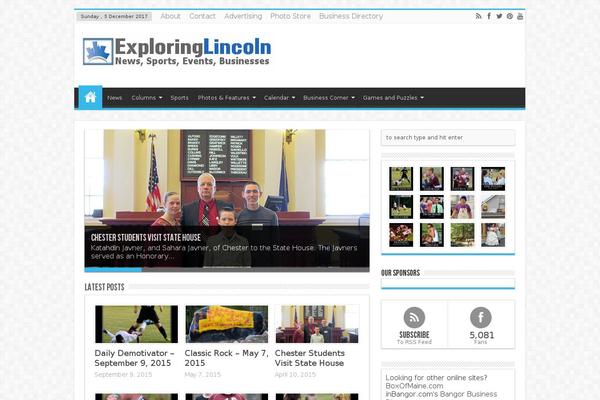
Task: Open the Classic Rock post thumbnail
Action: 227,324
